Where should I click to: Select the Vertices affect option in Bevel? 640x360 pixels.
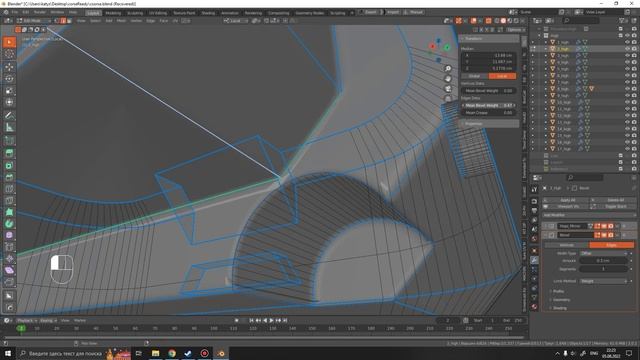(x=567, y=245)
